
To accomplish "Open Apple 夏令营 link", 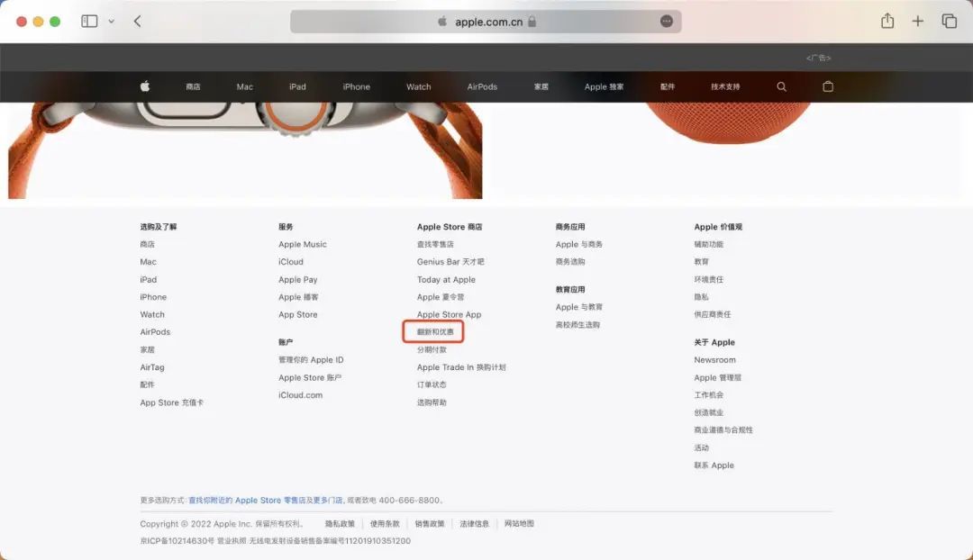I will click(440, 297).
